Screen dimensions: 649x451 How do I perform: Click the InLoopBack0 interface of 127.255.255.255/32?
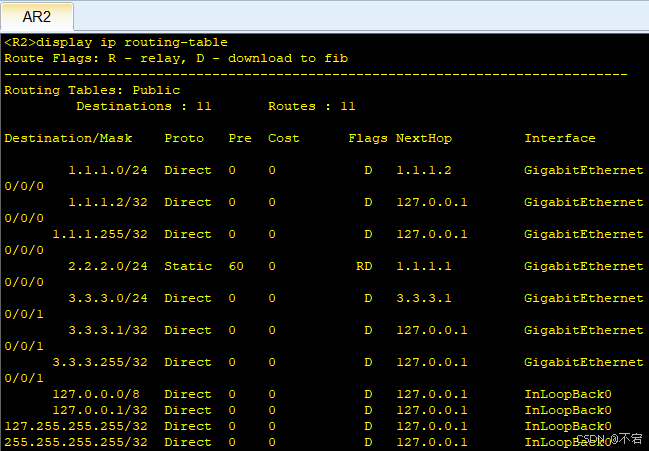point(568,426)
